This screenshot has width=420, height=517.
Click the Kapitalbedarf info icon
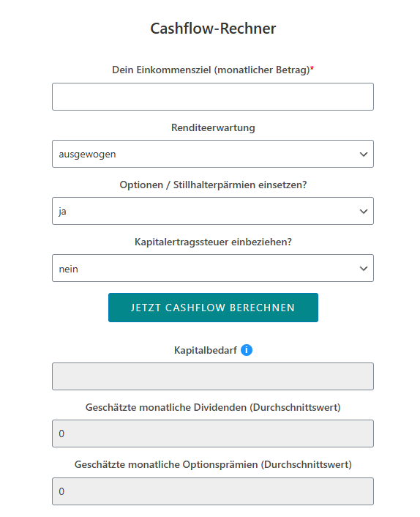coord(247,350)
